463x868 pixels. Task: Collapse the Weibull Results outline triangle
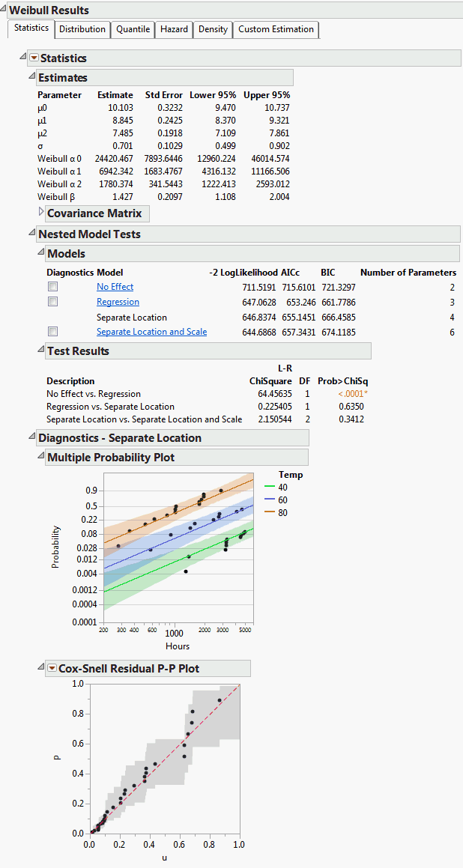click(4, 10)
